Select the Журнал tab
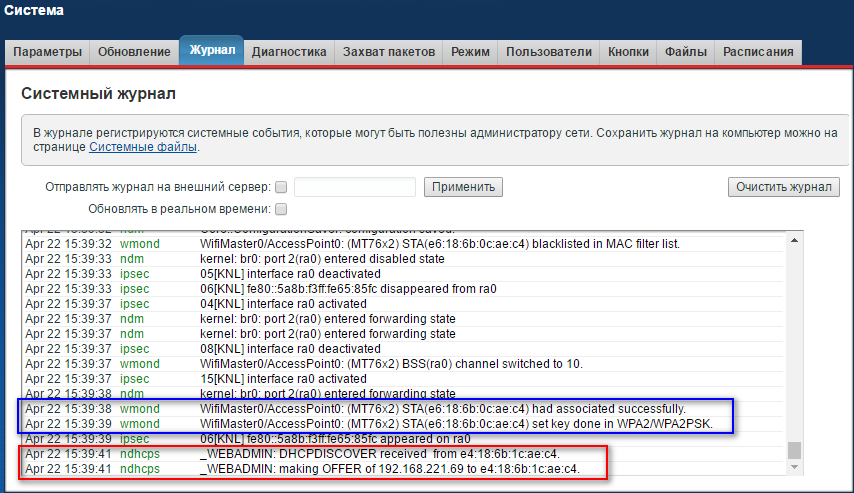854x493 pixels. [211, 50]
